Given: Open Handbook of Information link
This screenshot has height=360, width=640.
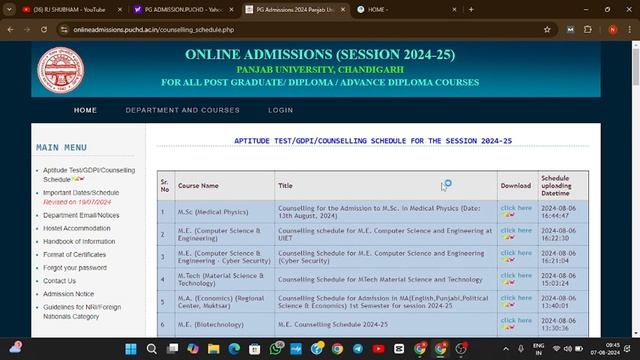Looking at the screenshot, I should [79, 241].
